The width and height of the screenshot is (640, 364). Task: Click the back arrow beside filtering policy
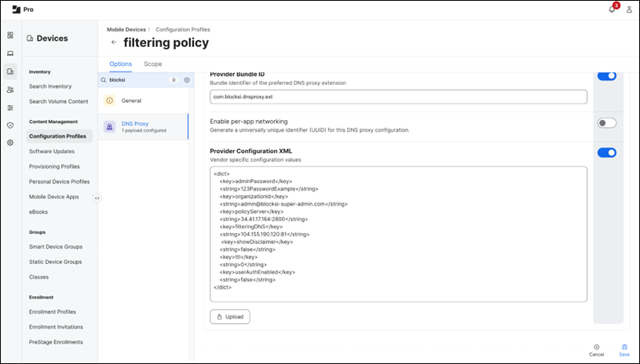114,42
